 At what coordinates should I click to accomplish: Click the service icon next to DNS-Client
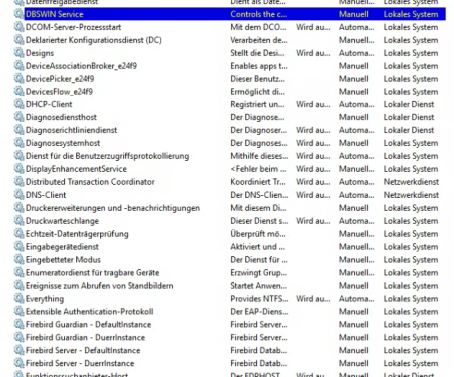[19, 195]
